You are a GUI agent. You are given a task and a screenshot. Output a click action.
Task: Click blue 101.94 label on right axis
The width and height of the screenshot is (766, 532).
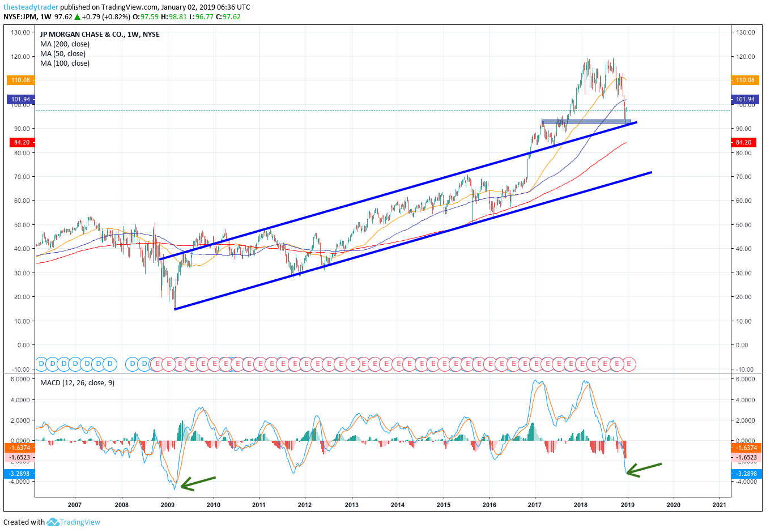pyautogui.click(x=745, y=100)
